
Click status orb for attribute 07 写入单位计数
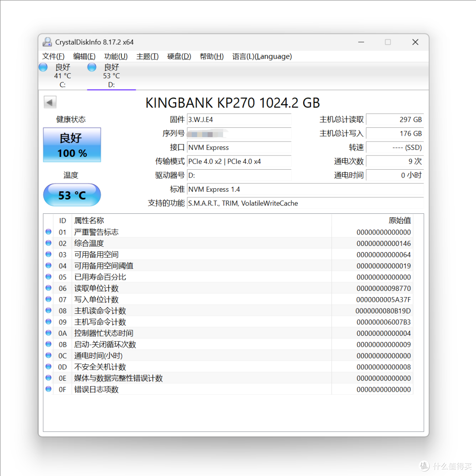(48, 299)
